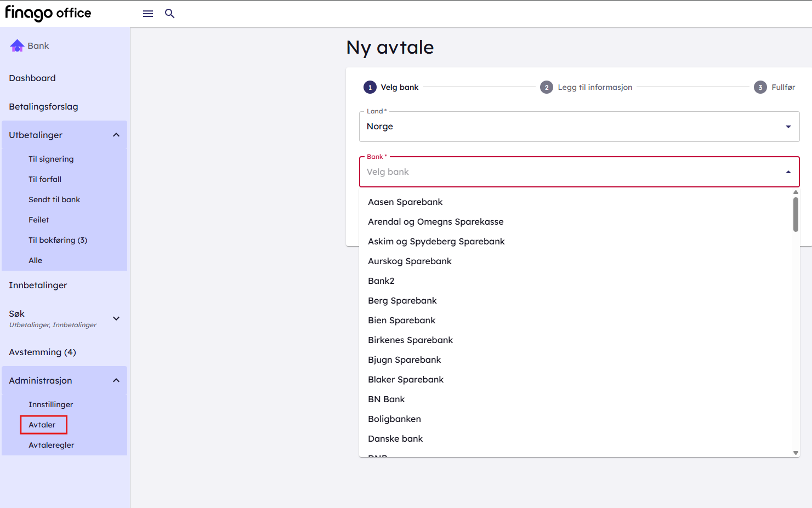The height and width of the screenshot is (508, 812).
Task: Select Danske bank from the list
Action: (x=395, y=438)
